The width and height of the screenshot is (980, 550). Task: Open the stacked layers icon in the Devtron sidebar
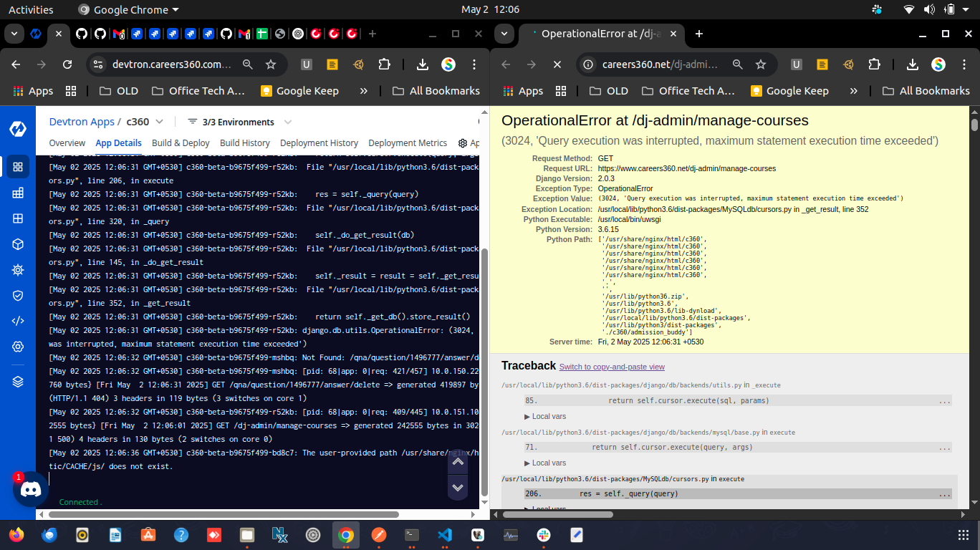(18, 382)
